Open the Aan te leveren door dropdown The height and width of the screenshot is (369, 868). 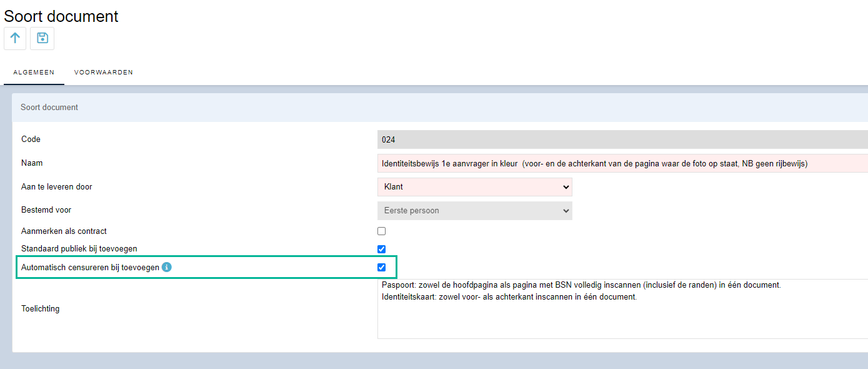click(475, 187)
